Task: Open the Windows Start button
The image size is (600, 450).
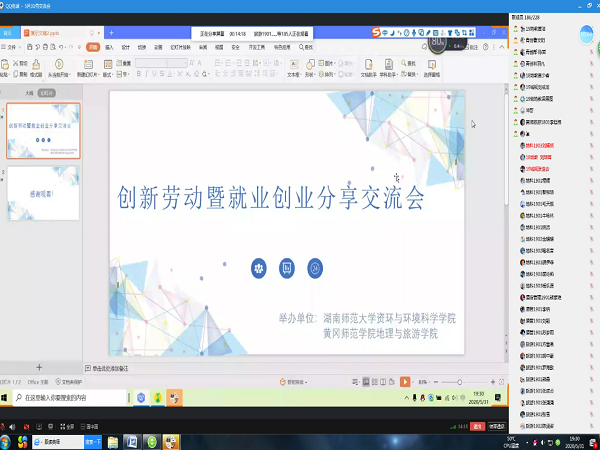Action: (4, 398)
